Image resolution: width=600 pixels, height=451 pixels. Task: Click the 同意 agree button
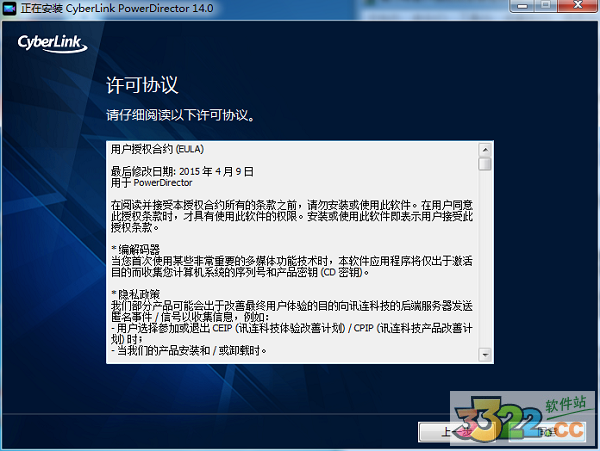coord(547,432)
